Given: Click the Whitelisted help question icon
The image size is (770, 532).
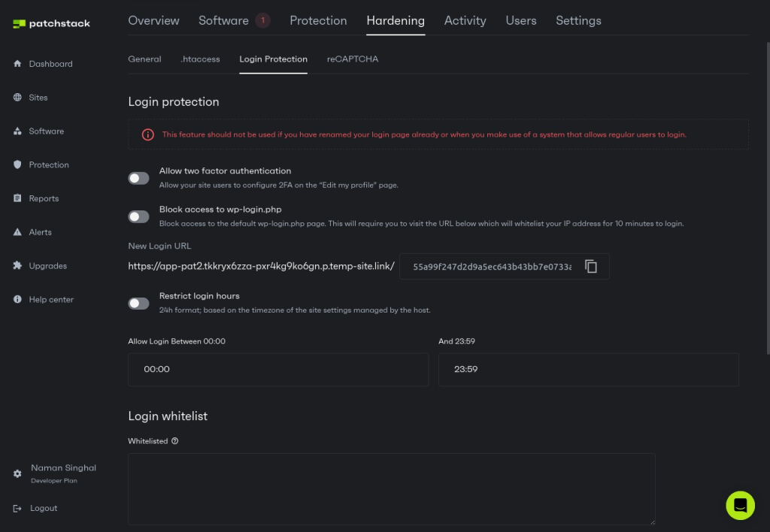Looking at the screenshot, I should point(175,441).
